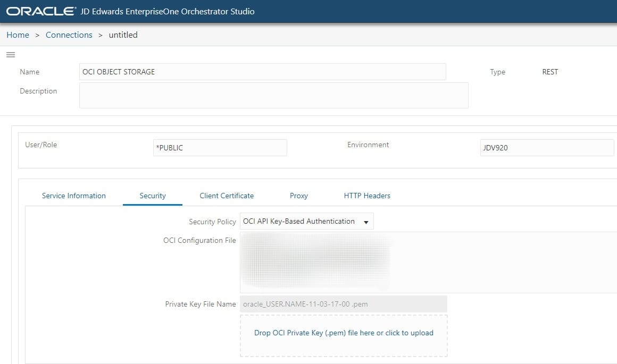Click the Private Key File Name field
Viewport: 617px width, 364px height.
pyautogui.click(x=344, y=304)
